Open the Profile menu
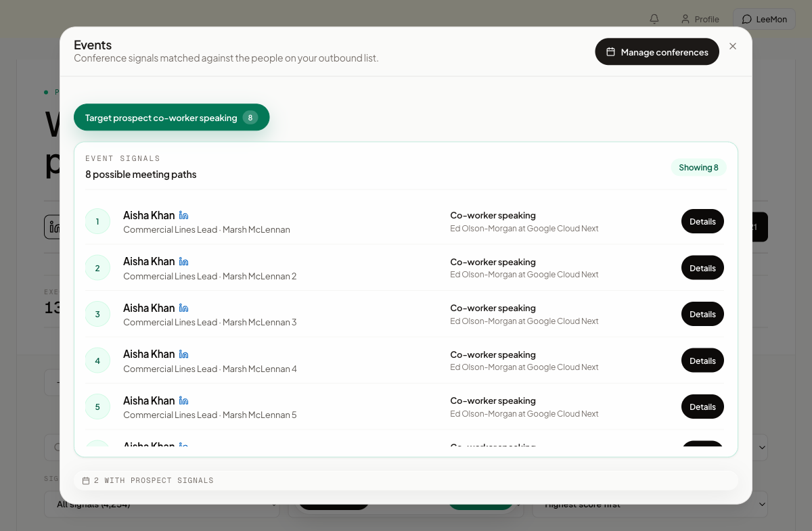812x531 pixels. pyautogui.click(x=700, y=19)
